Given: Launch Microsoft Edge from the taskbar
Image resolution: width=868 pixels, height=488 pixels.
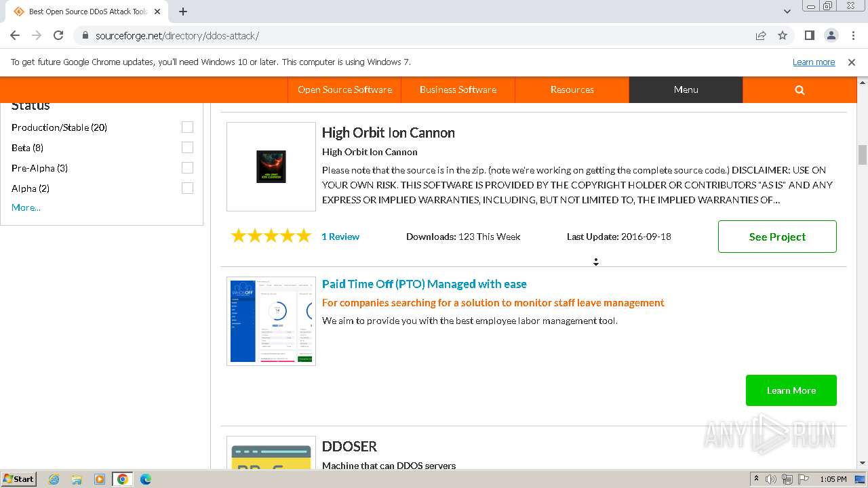Looking at the screenshot, I should (146, 479).
